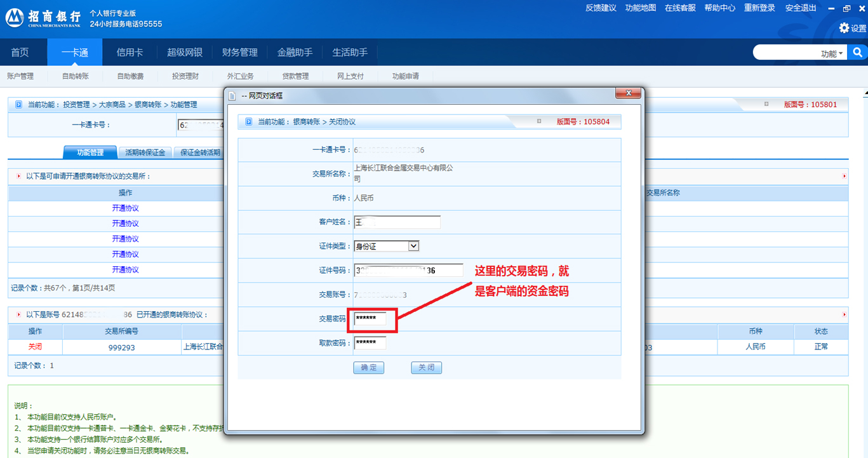Open the 证件类型 dropdown list
Screen dimensions: 868x458
[413, 246]
